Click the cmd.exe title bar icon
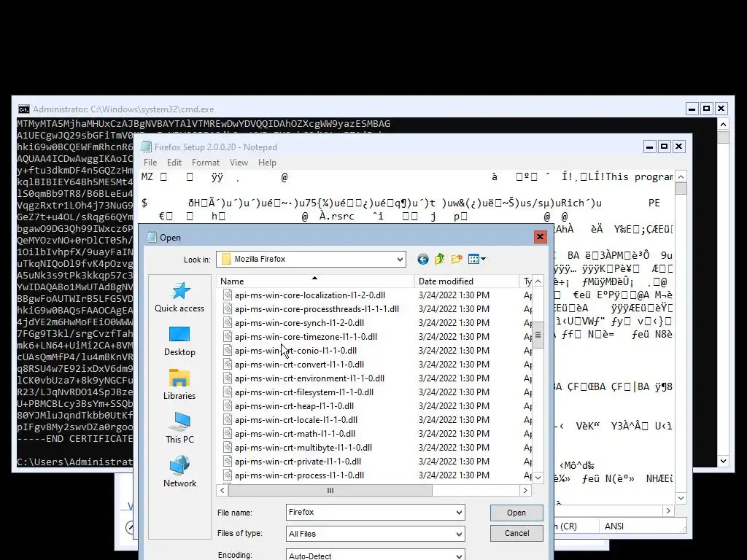747x560 pixels. pos(23,109)
